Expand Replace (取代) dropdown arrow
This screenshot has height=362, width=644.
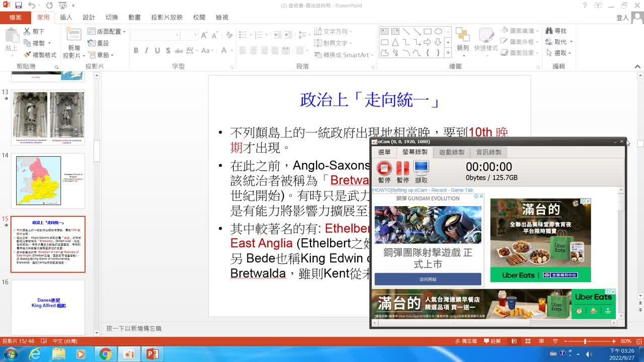(x=571, y=42)
